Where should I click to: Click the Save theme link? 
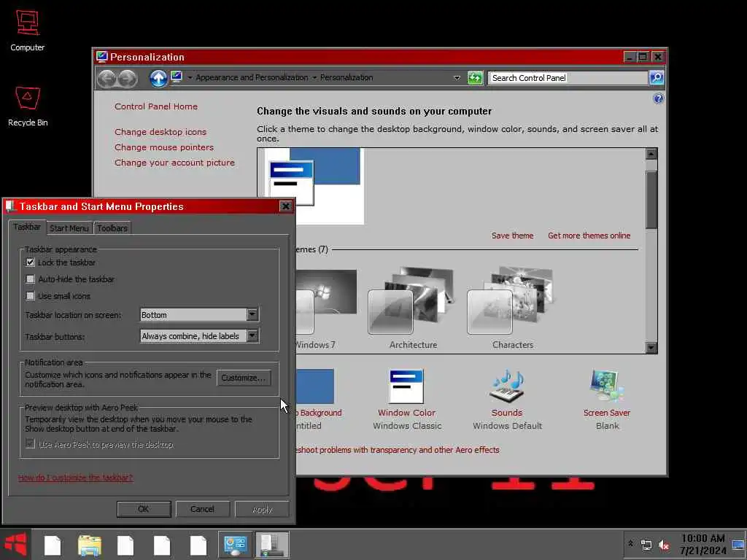512,236
